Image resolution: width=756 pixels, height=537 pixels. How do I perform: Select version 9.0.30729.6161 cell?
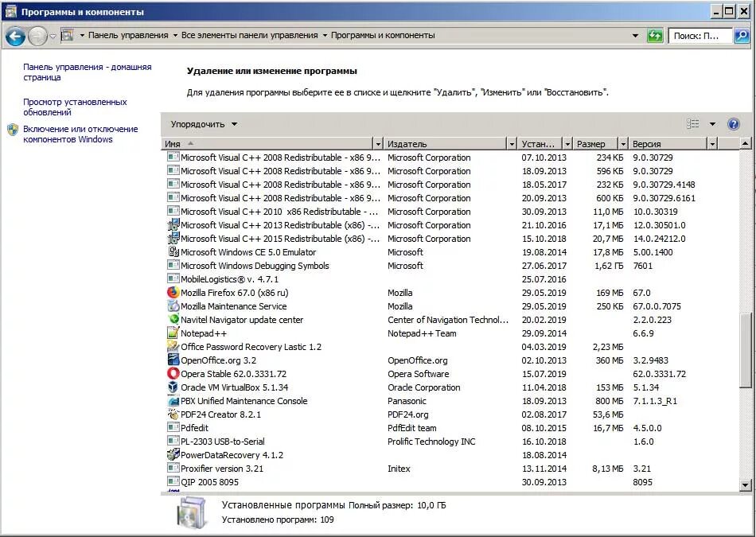click(664, 198)
